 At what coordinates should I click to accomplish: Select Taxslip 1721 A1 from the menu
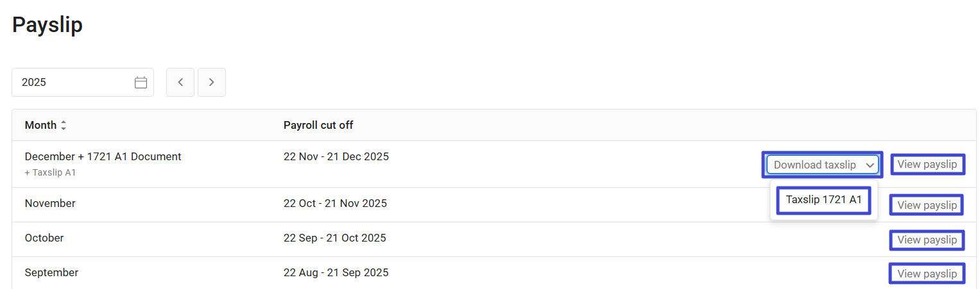tap(823, 200)
